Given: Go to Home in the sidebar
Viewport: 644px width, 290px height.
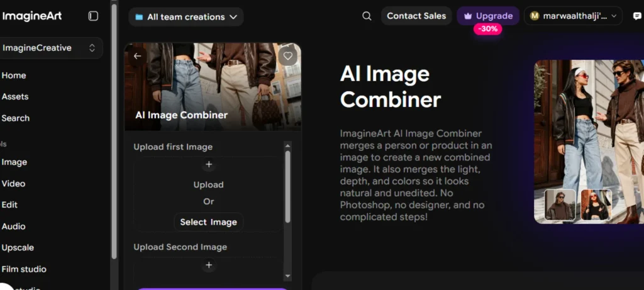Looking at the screenshot, I should point(14,75).
